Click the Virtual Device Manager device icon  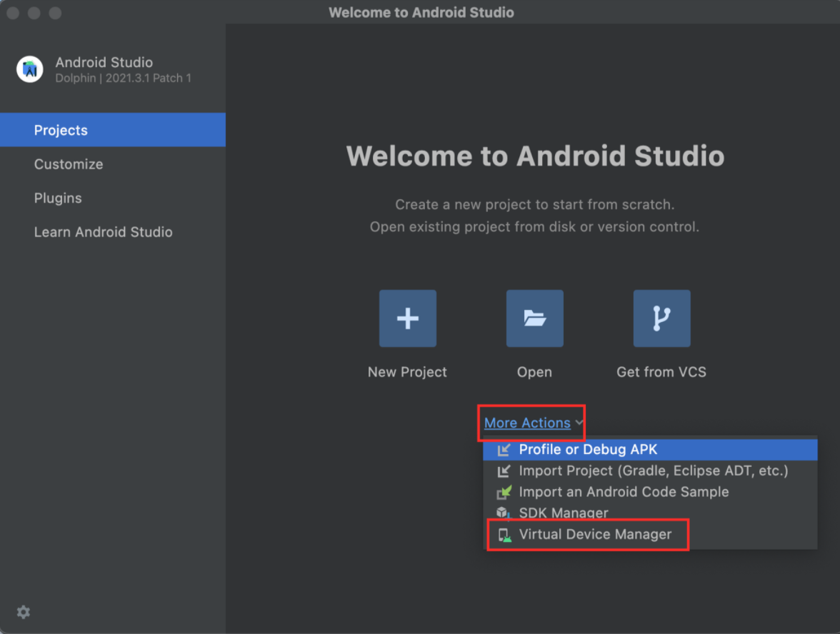(x=504, y=535)
